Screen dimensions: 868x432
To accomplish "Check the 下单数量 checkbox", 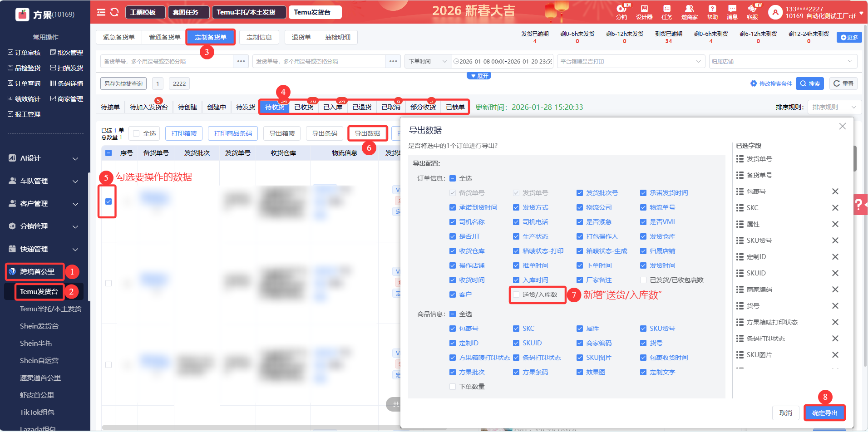I will [x=453, y=387].
